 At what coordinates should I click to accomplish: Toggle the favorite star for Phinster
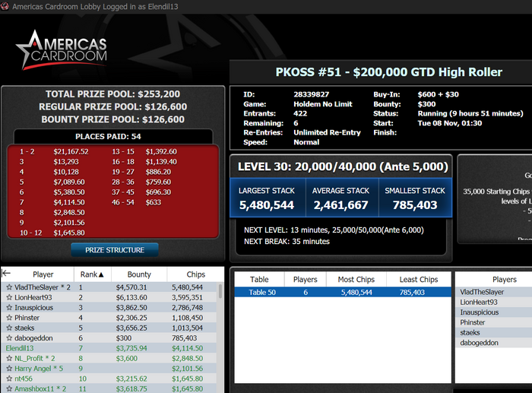click(9, 318)
